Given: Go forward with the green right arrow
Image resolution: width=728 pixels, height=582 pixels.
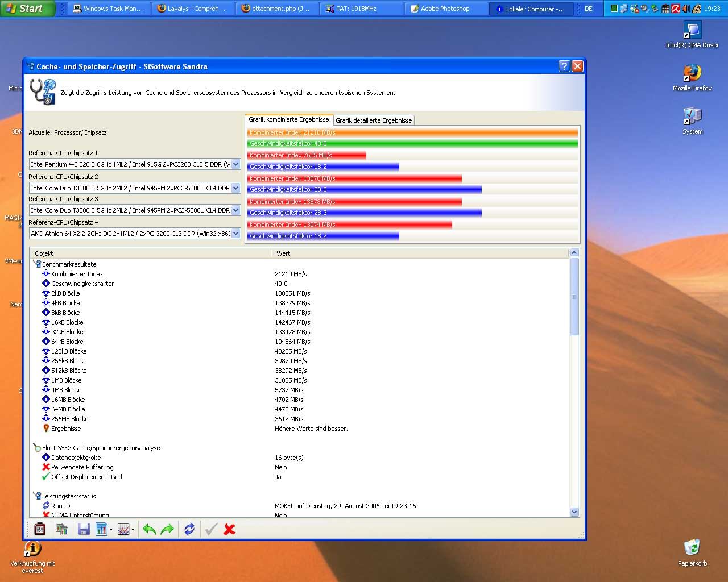Looking at the screenshot, I should click(x=167, y=529).
